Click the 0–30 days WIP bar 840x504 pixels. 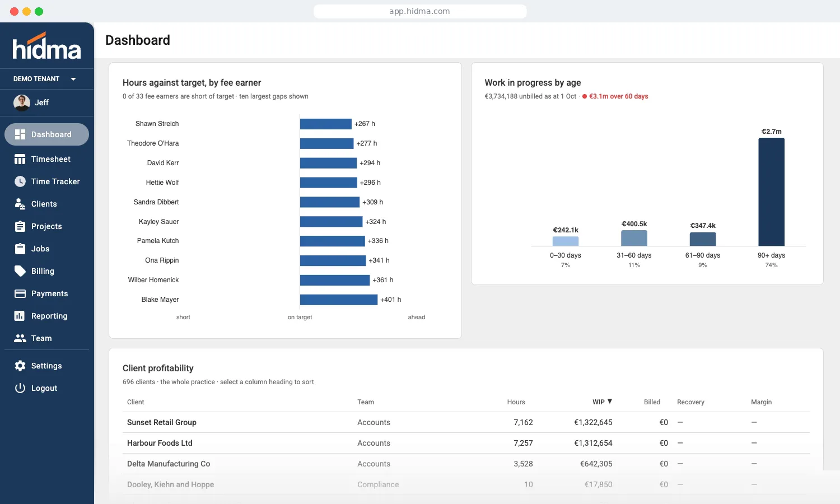click(566, 241)
